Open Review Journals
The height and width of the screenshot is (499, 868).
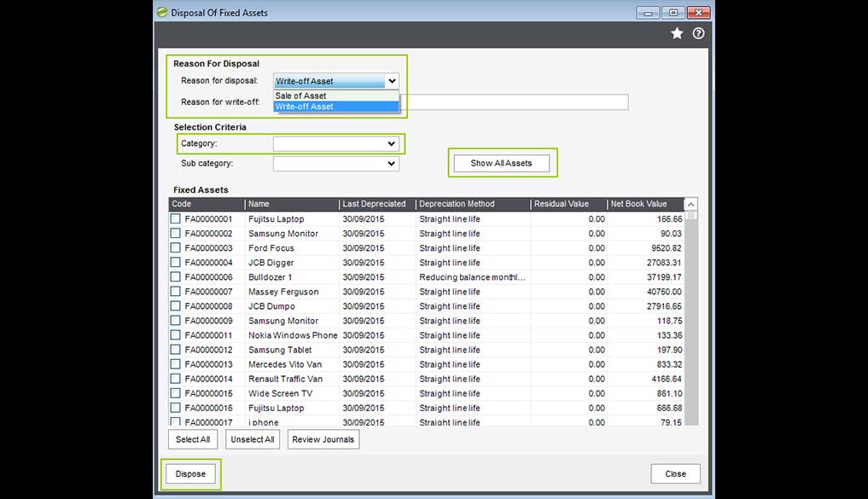[323, 439]
